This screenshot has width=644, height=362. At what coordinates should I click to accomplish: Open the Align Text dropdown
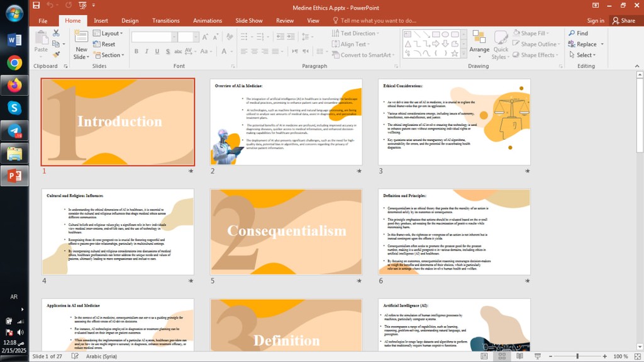click(x=351, y=44)
